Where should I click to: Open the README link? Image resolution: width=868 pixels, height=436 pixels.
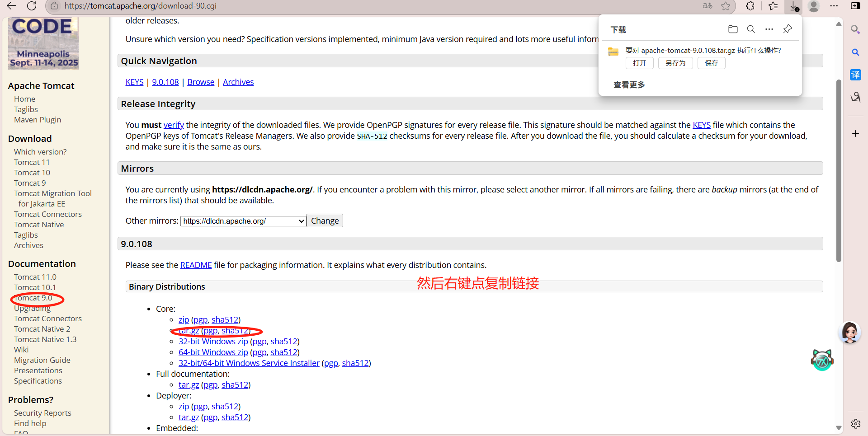196,265
